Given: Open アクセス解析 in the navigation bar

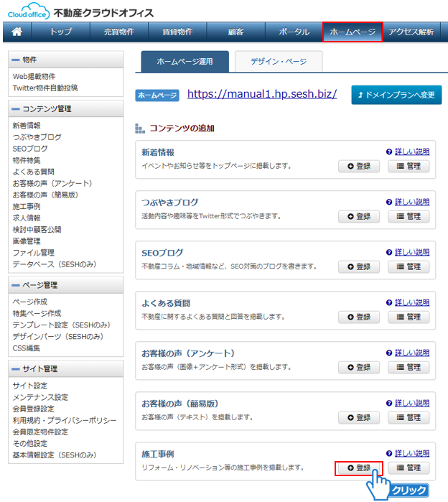Looking at the screenshot, I should (x=411, y=32).
